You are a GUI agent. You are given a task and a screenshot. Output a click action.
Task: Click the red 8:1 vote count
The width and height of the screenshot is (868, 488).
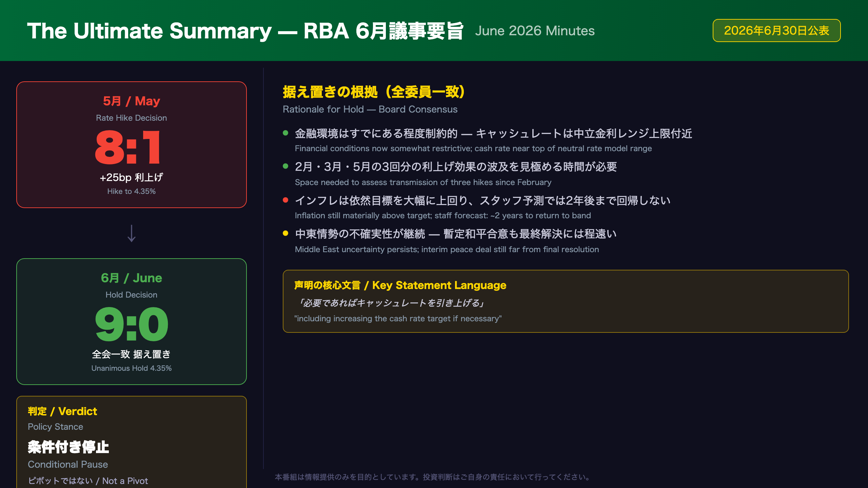tap(128, 147)
